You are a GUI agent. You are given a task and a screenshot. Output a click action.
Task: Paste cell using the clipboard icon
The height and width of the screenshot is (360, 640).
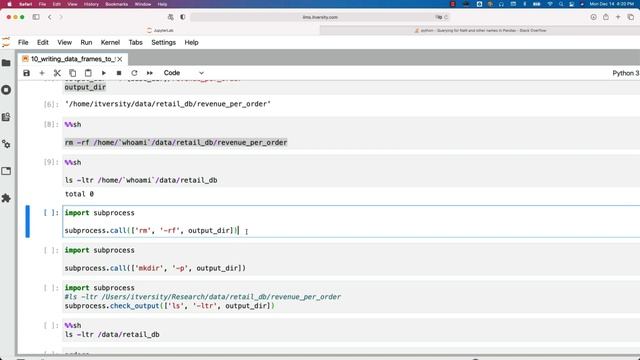(88, 73)
